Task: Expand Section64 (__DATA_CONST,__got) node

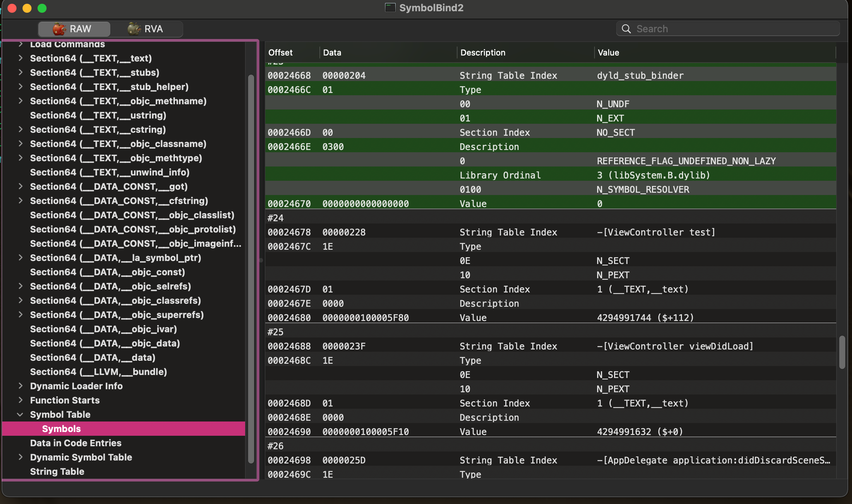Action: (x=21, y=186)
